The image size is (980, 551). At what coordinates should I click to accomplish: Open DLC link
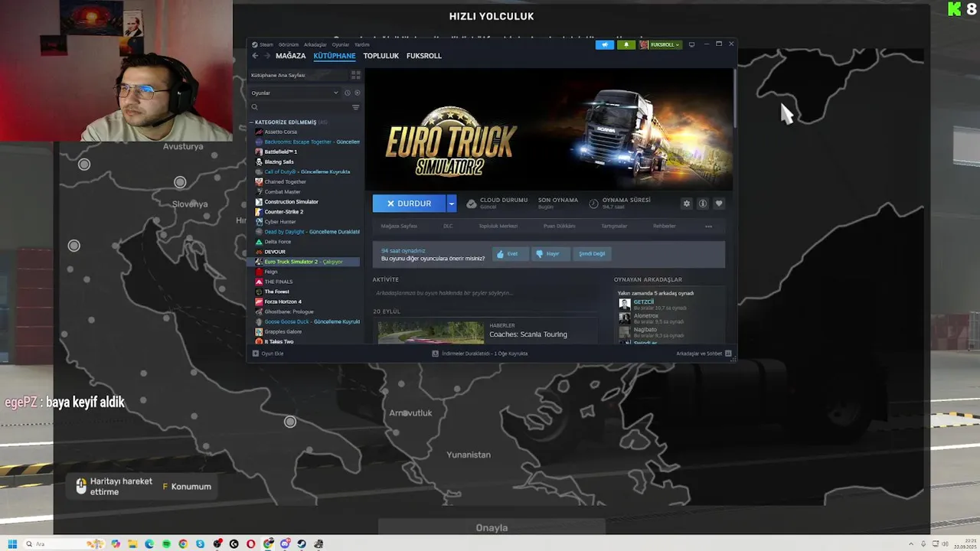point(448,226)
